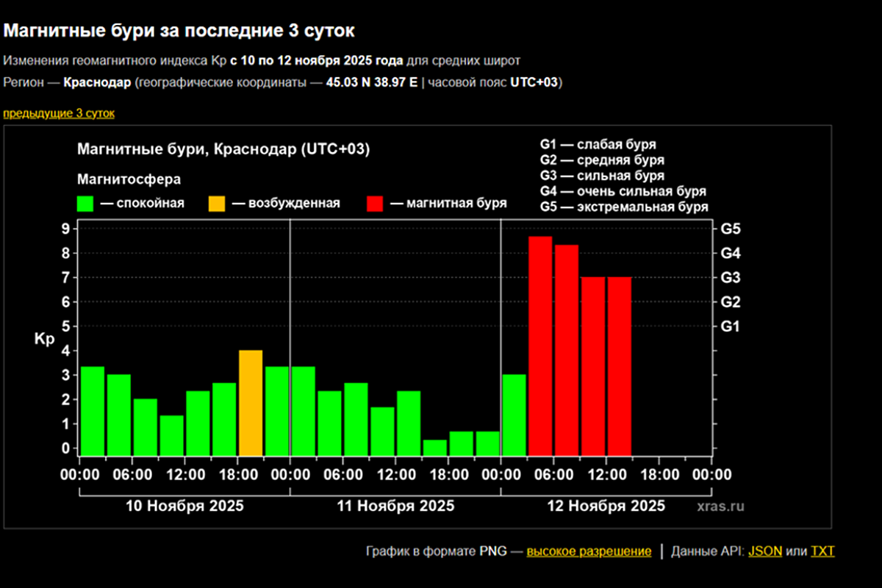Select the tallest red bar on 12 November

point(540,345)
